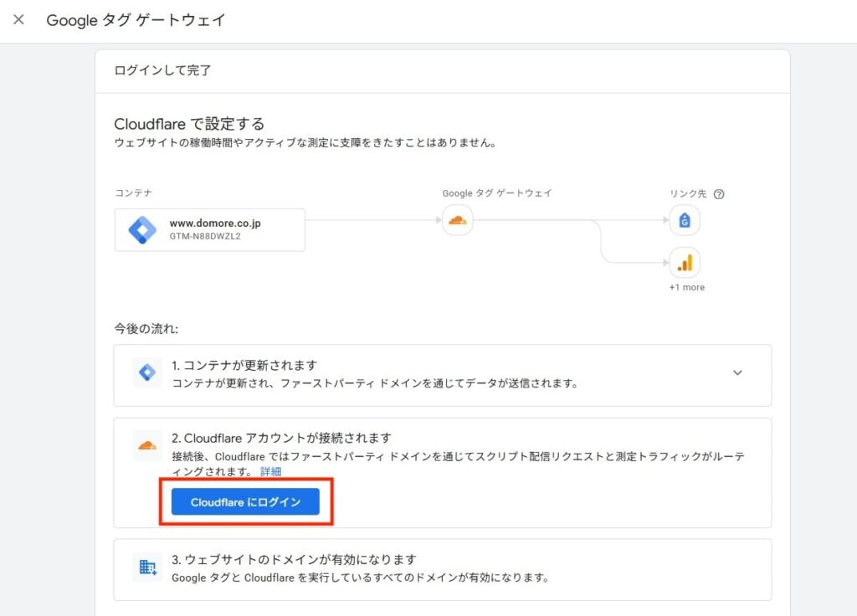The width and height of the screenshot is (857, 616).
Task: Click the Google Ads tag destination icon
Action: (685, 220)
